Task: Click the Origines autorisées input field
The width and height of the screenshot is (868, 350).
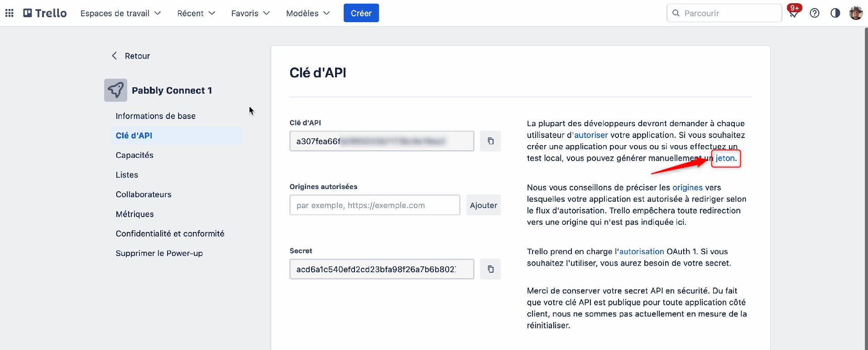Action: pyautogui.click(x=375, y=205)
